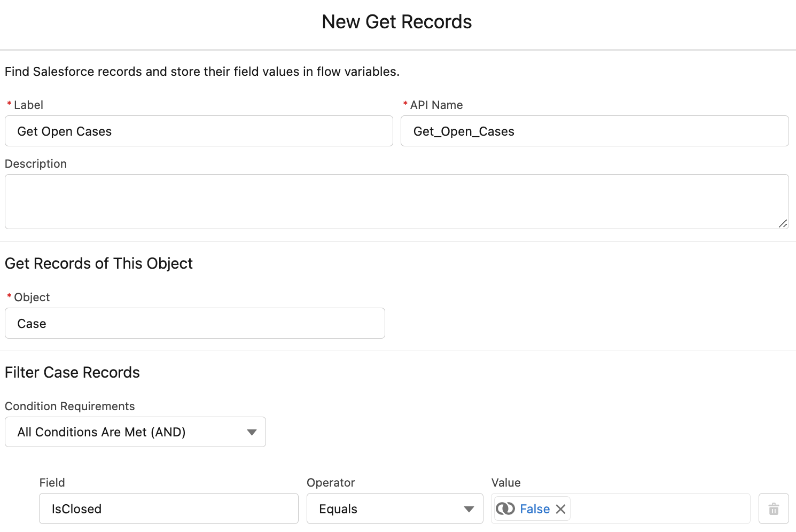Grab the Description box resize handle

[x=783, y=223]
